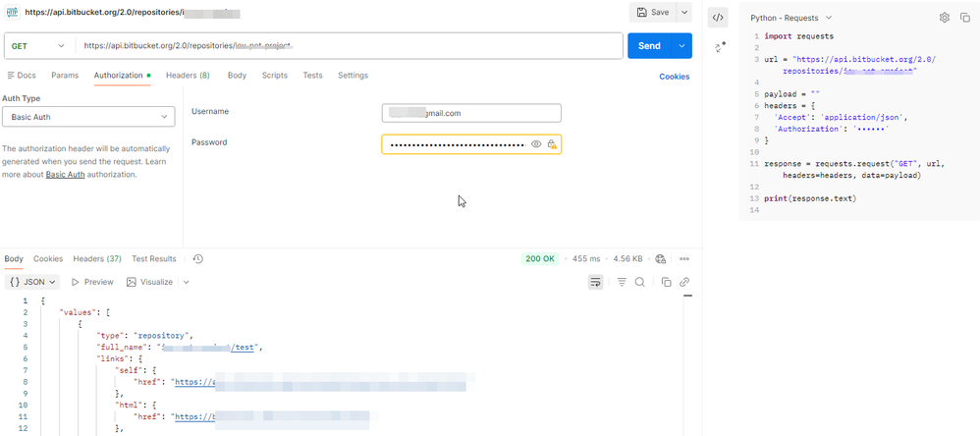Open code snippet settings gear
Screen dimensions: 980x436
[945, 18]
